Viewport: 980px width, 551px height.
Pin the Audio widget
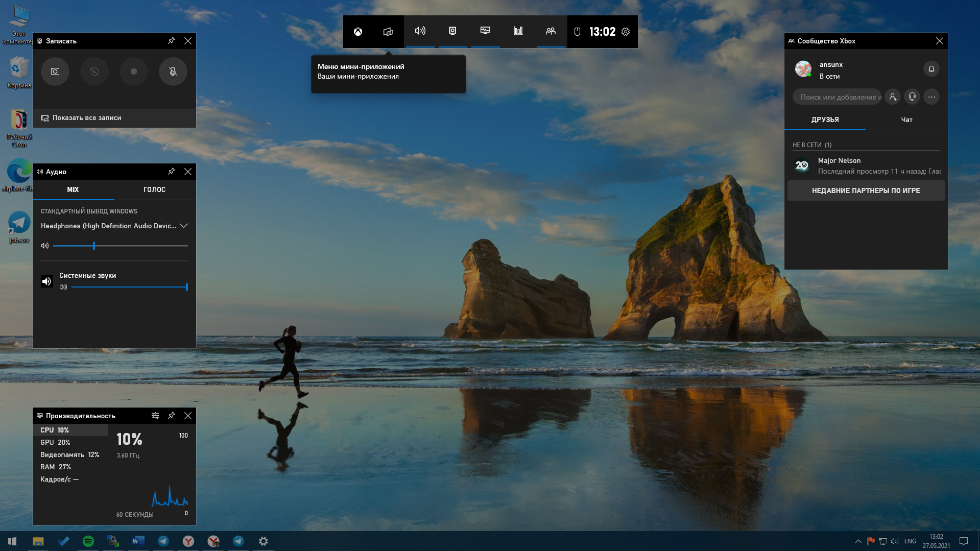click(x=172, y=172)
